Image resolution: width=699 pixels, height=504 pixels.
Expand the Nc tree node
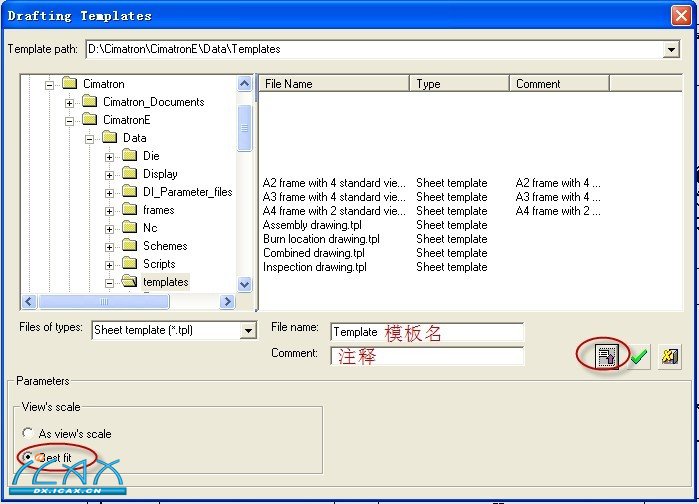[109, 229]
